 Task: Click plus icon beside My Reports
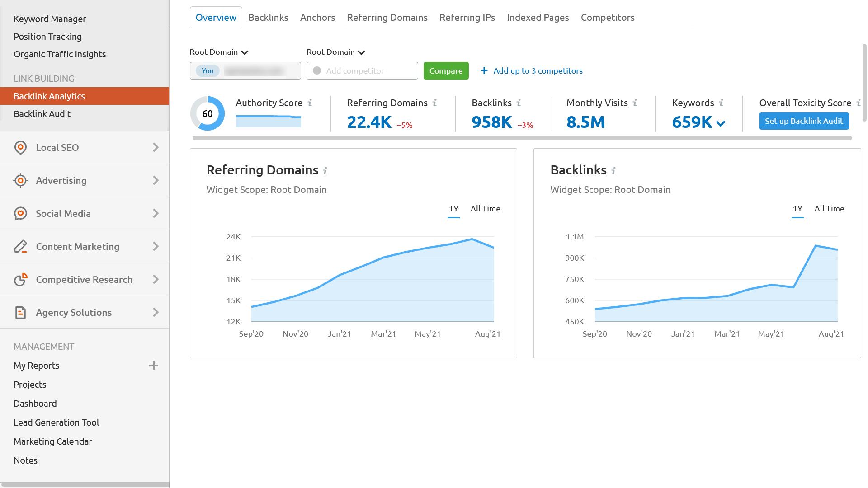coord(154,366)
